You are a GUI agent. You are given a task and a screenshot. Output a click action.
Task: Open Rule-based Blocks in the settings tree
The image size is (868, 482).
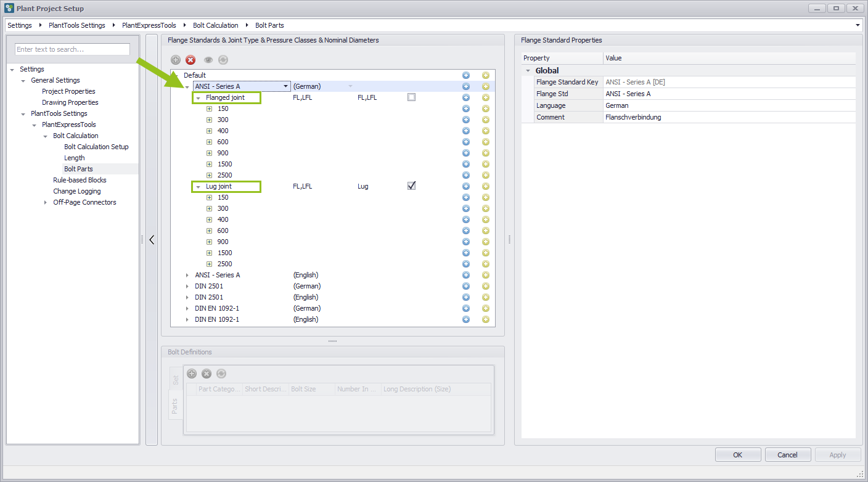click(80, 180)
